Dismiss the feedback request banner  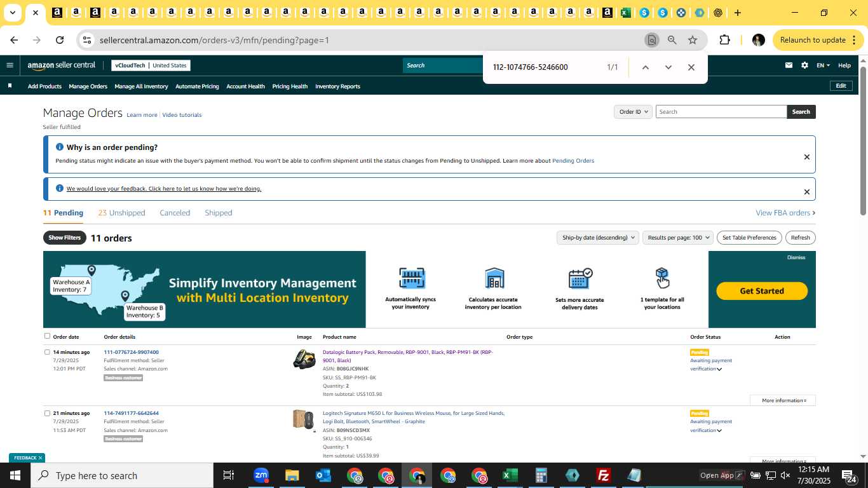[807, 192]
